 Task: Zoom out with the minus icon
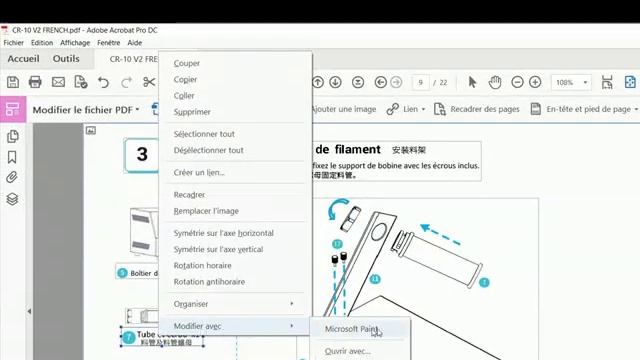517,82
